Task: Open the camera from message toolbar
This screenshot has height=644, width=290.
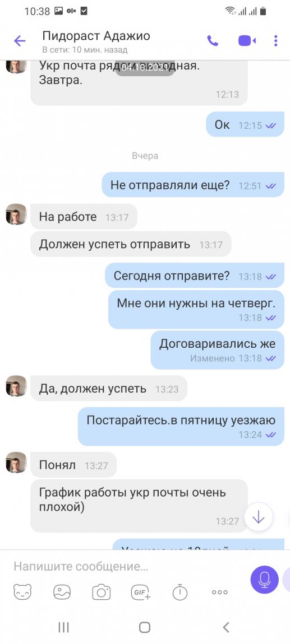Action: pyautogui.click(x=101, y=592)
